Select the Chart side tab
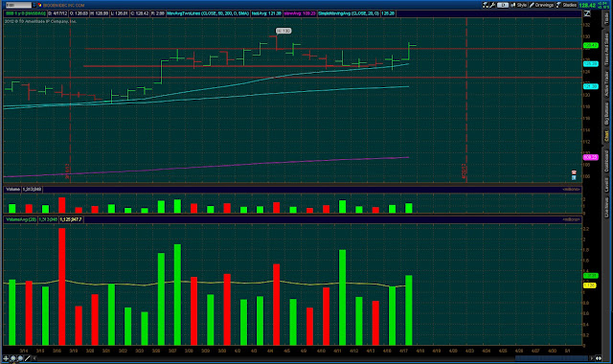Screen dimensions: 613x364 [606, 136]
